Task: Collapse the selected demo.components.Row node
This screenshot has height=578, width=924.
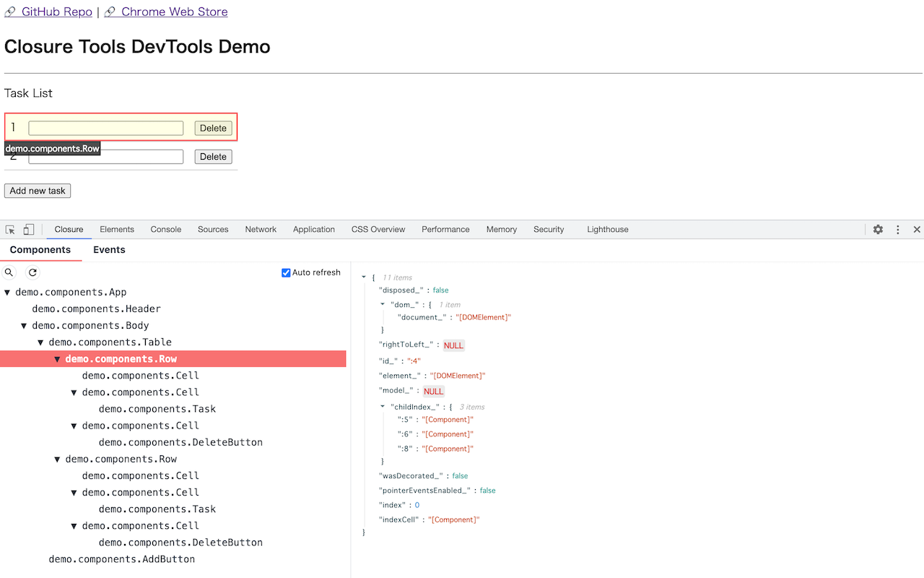Action: click(57, 358)
